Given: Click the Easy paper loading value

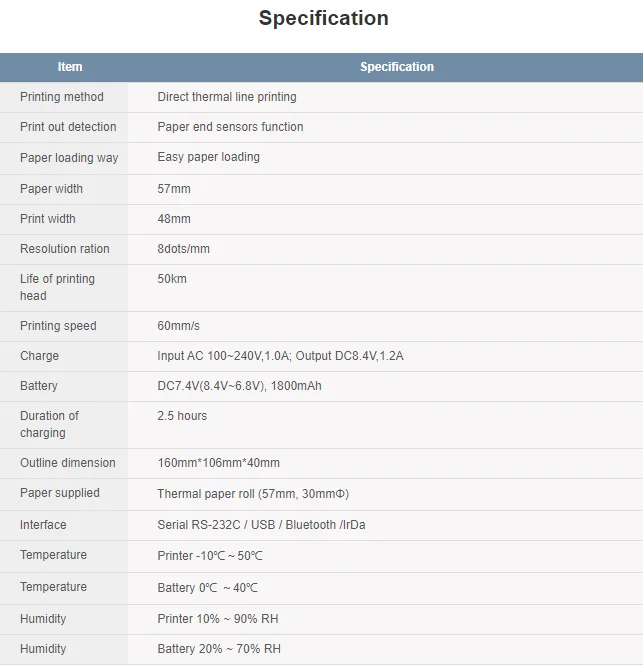Looking at the screenshot, I should 208,157.
